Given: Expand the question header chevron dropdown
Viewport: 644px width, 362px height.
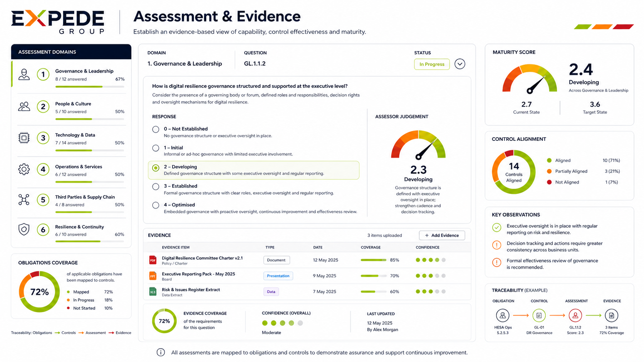Looking at the screenshot, I should tap(460, 64).
